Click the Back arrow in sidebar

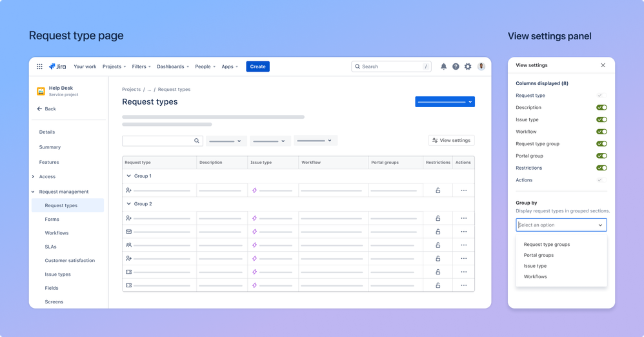39,109
